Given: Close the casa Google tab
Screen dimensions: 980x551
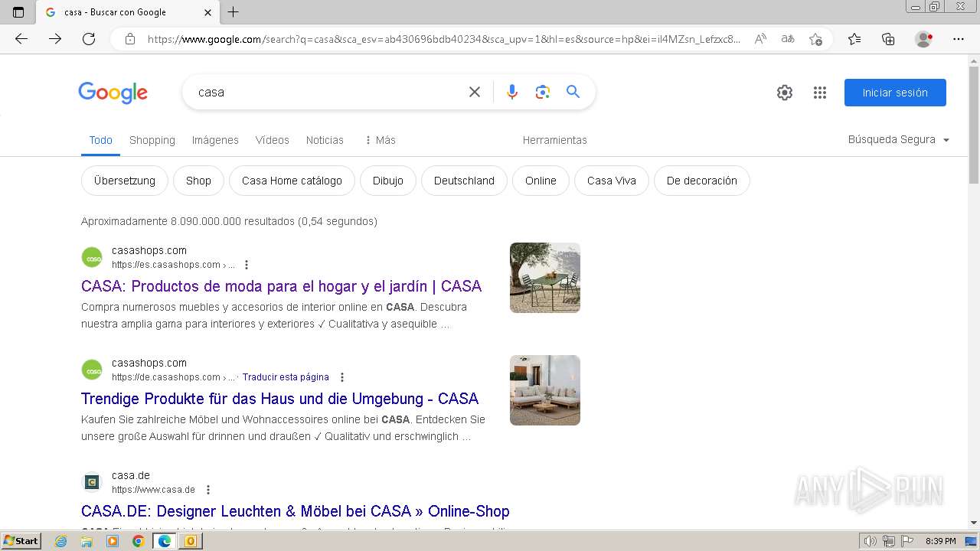Looking at the screenshot, I should (208, 12).
